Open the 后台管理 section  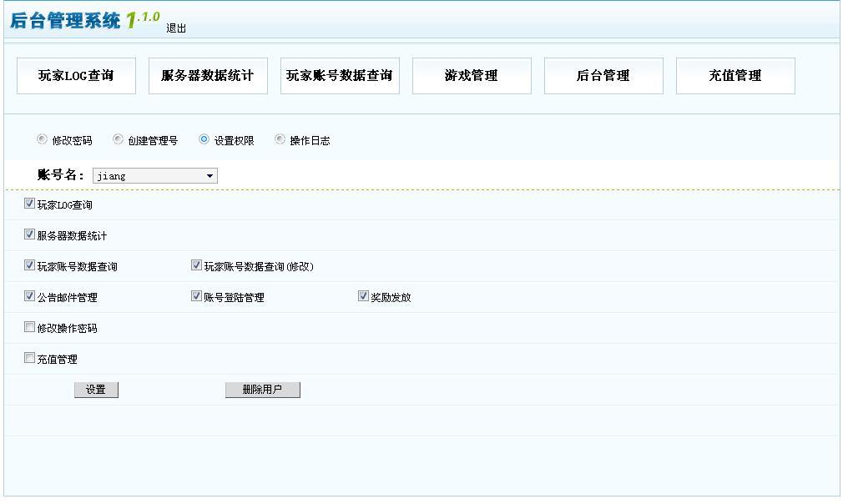[603, 75]
